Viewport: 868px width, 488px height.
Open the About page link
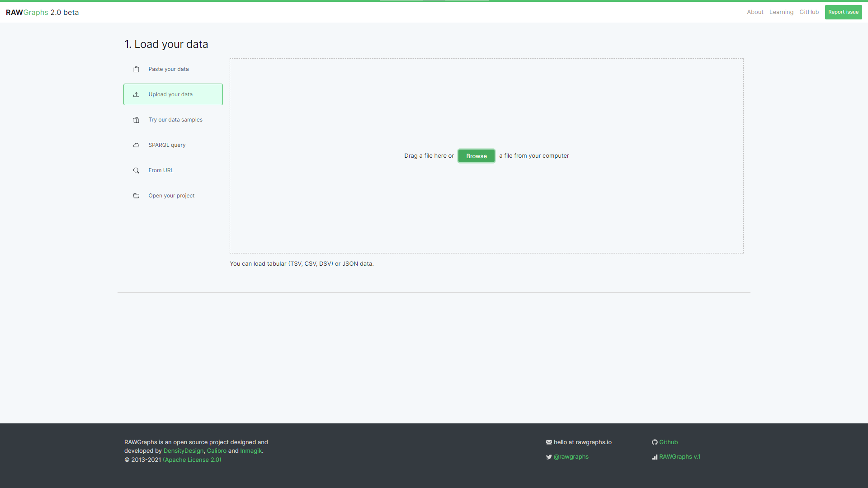click(x=755, y=12)
